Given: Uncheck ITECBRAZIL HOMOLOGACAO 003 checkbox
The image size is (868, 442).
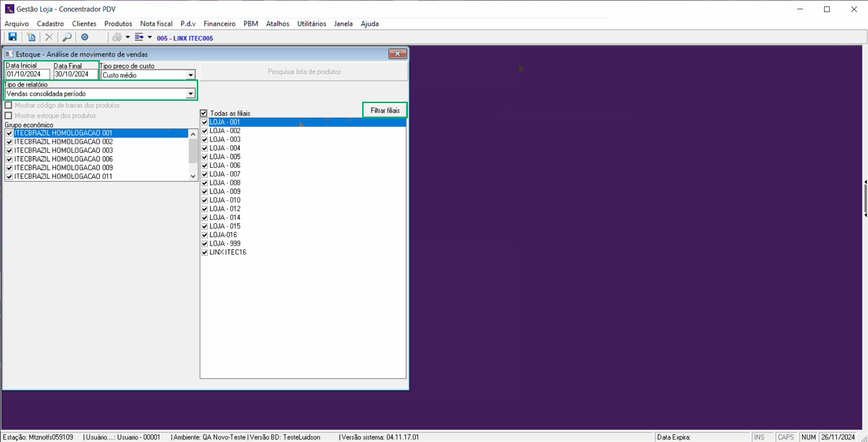Looking at the screenshot, I should (9, 151).
